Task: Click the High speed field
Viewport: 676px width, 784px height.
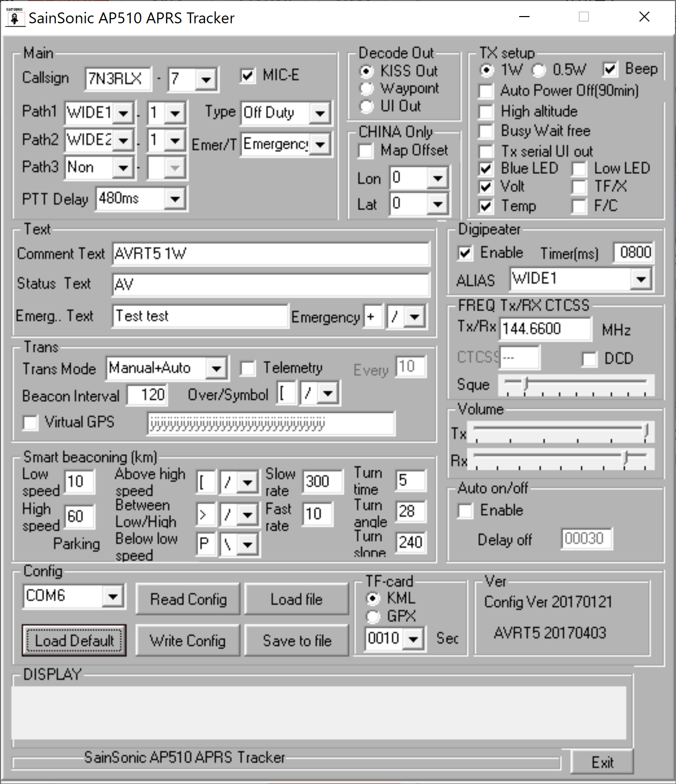Action: 80,517
